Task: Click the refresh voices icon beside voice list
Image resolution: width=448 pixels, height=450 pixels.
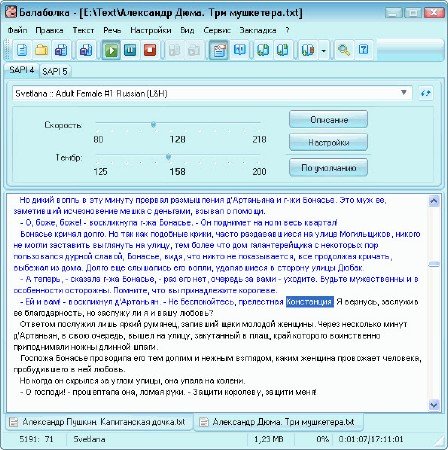Action: click(x=425, y=93)
